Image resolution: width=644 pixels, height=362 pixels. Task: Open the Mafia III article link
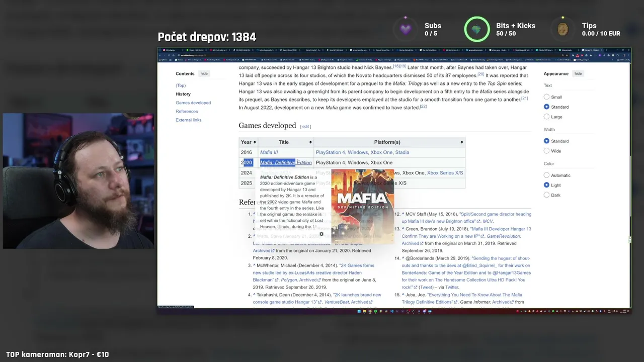(x=269, y=152)
